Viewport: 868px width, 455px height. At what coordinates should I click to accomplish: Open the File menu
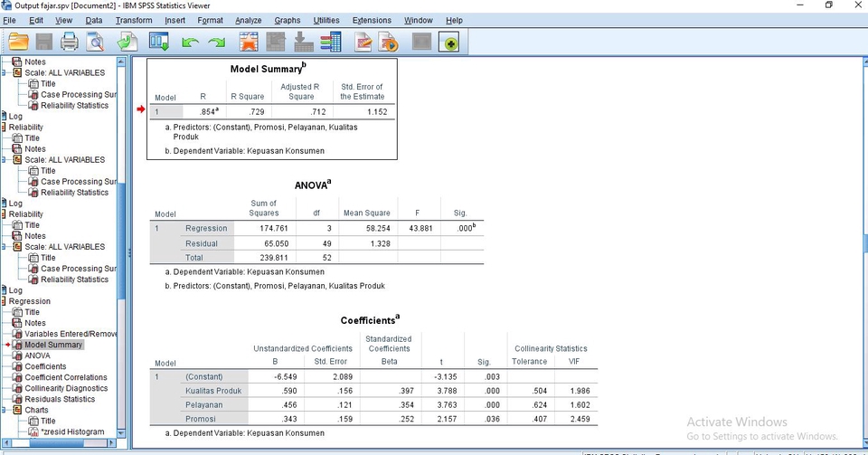(x=9, y=20)
